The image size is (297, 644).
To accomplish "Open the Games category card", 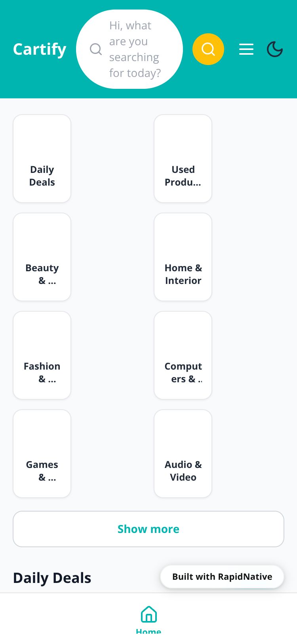I will (42, 454).
